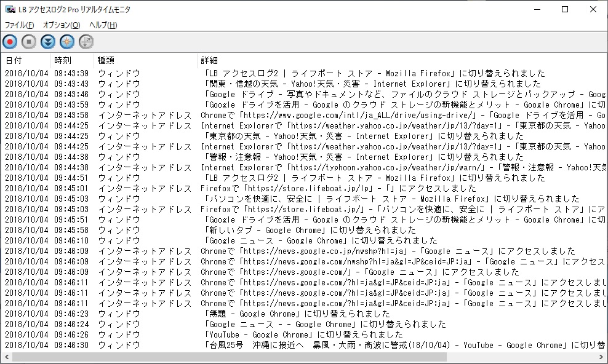This screenshot has height=364, width=608.
Task: Open the ヘルプ(H) menu
Action: pyautogui.click(x=103, y=25)
